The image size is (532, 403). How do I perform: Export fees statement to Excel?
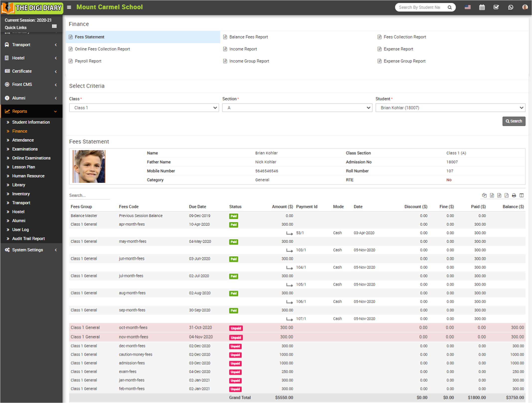point(492,195)
